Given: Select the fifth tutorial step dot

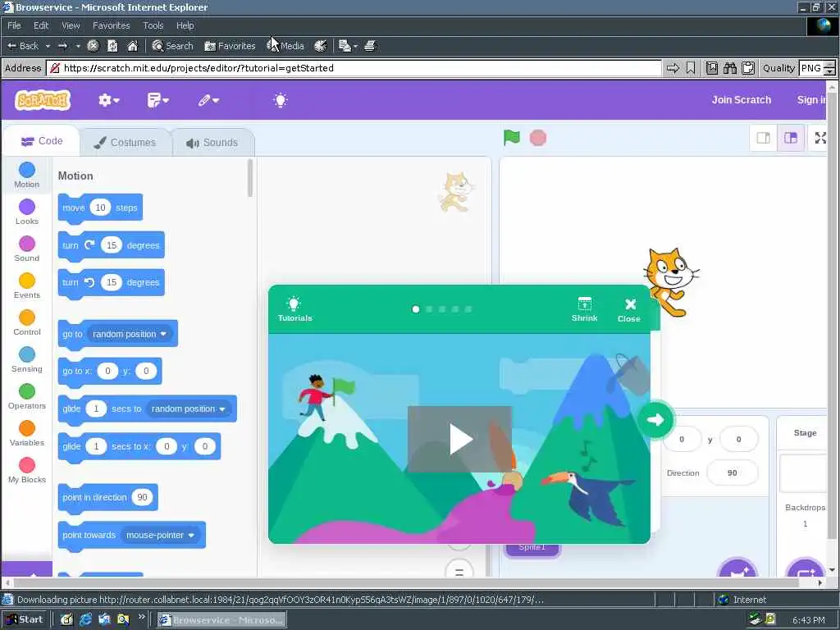Looking at the screenshot, I should pos(468,309).
